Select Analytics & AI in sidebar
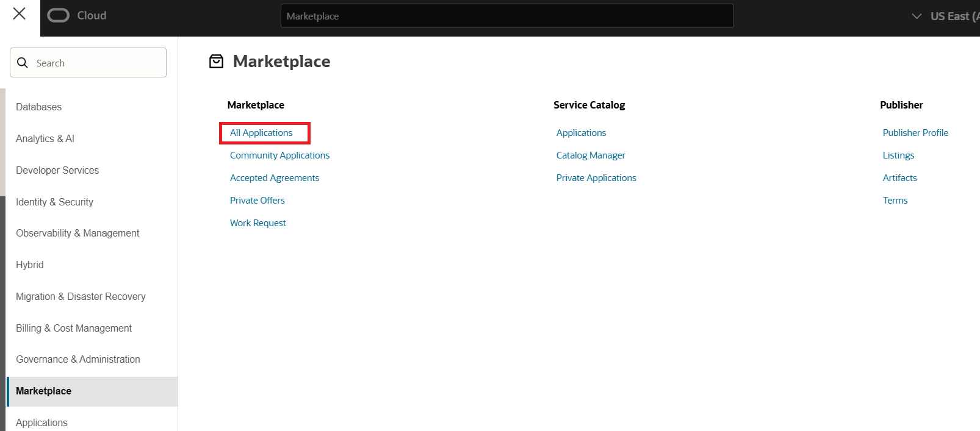 coord(45,139)
